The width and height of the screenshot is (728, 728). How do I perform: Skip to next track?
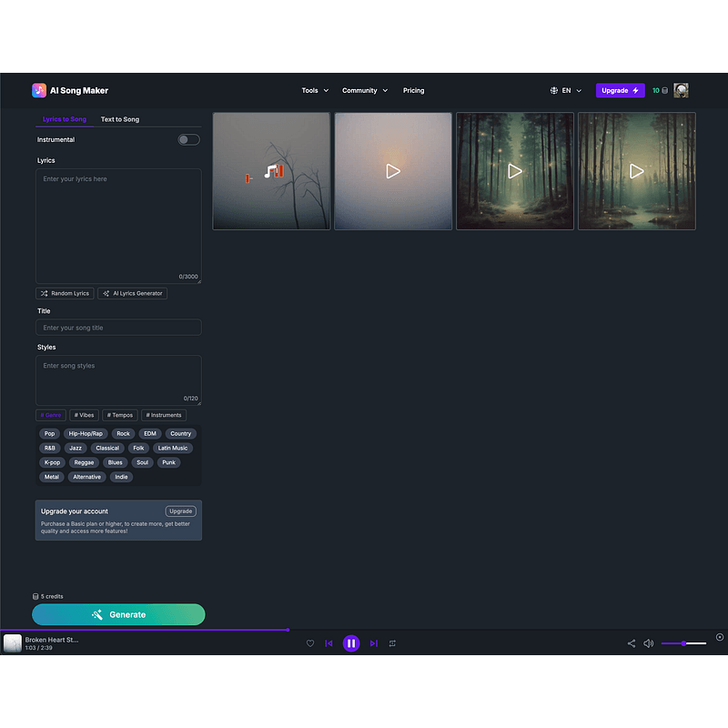[374, 643]
